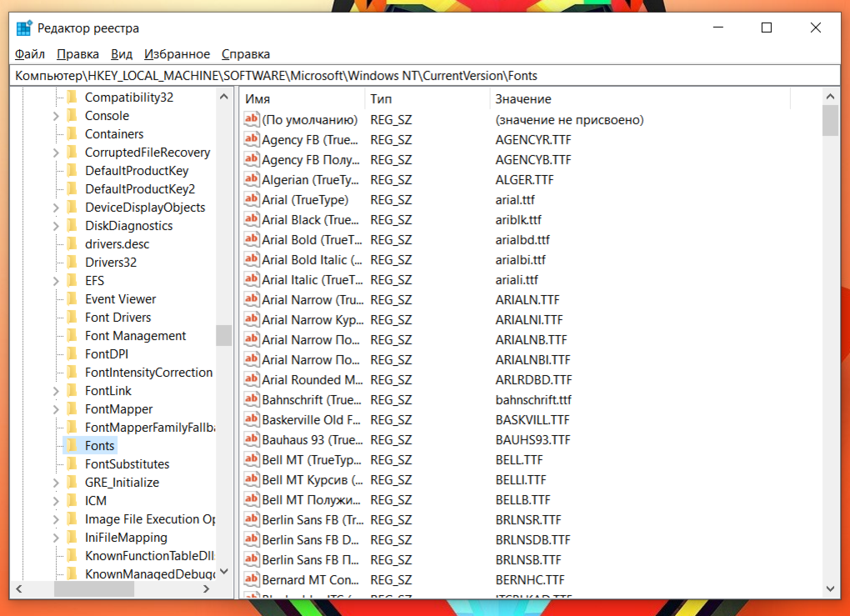Click the ab icon beside Arial Rounded M...
The height and width of the screenshot is (616, 850).
(x=251, y=379)
